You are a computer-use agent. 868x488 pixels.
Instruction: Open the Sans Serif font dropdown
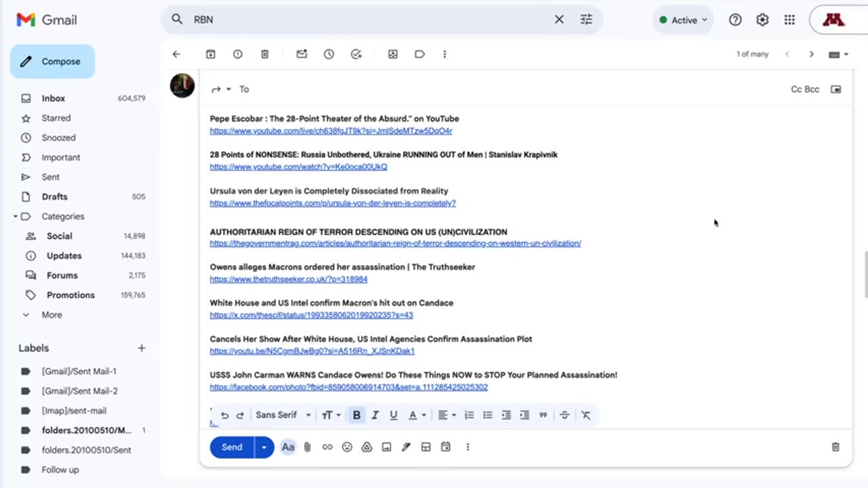(283, 415)
